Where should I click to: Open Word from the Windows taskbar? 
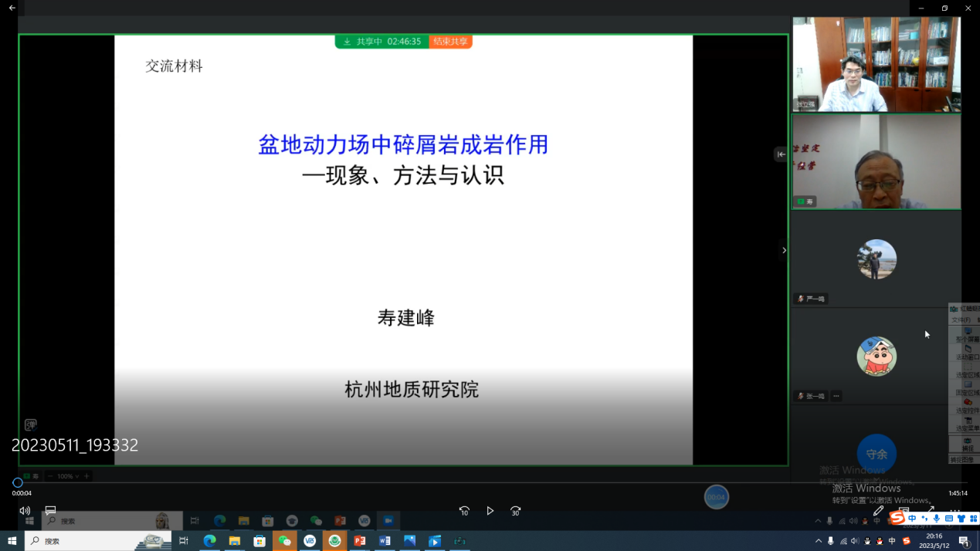tap(385, 541)
